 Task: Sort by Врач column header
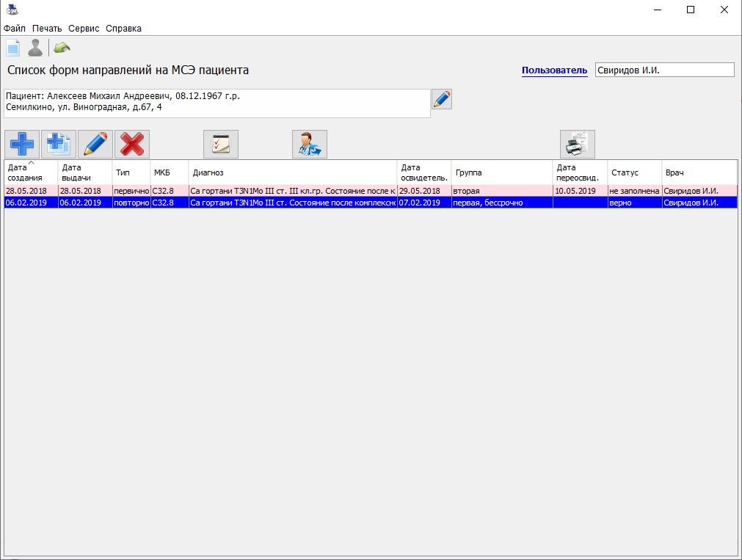tap(699, 172)
